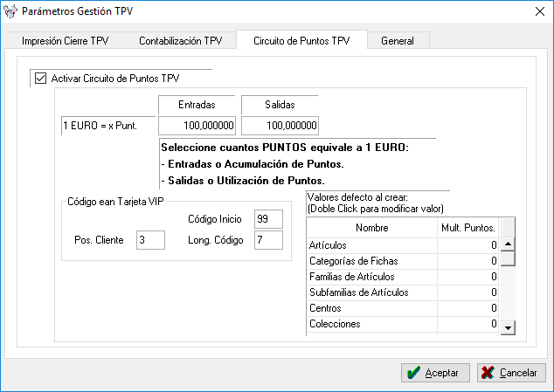The image size is (554, 392).
Task: Click the application icon in title bar
Action: [10, 11]
